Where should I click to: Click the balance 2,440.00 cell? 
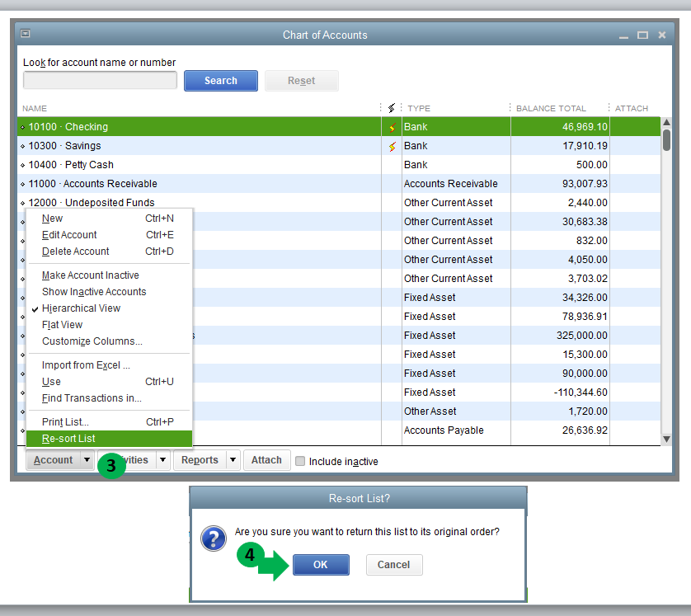[x=560, y=203]
